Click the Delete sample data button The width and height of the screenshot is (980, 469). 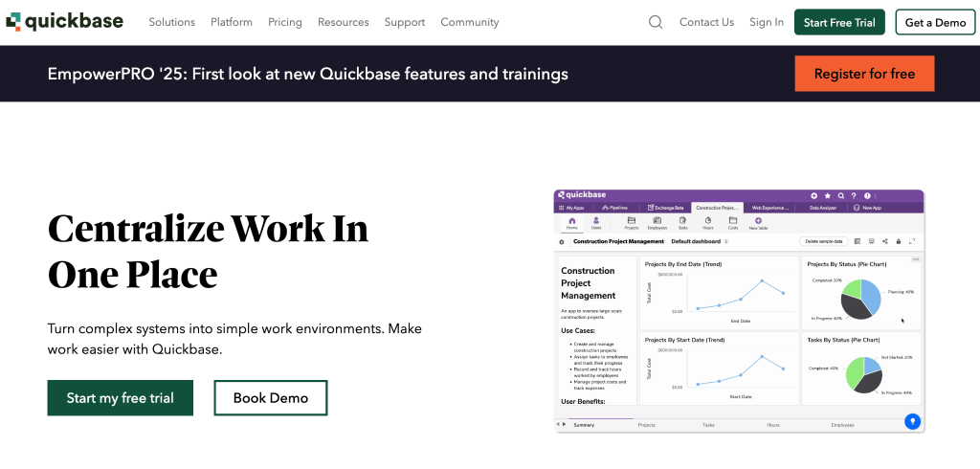(824, 241)
